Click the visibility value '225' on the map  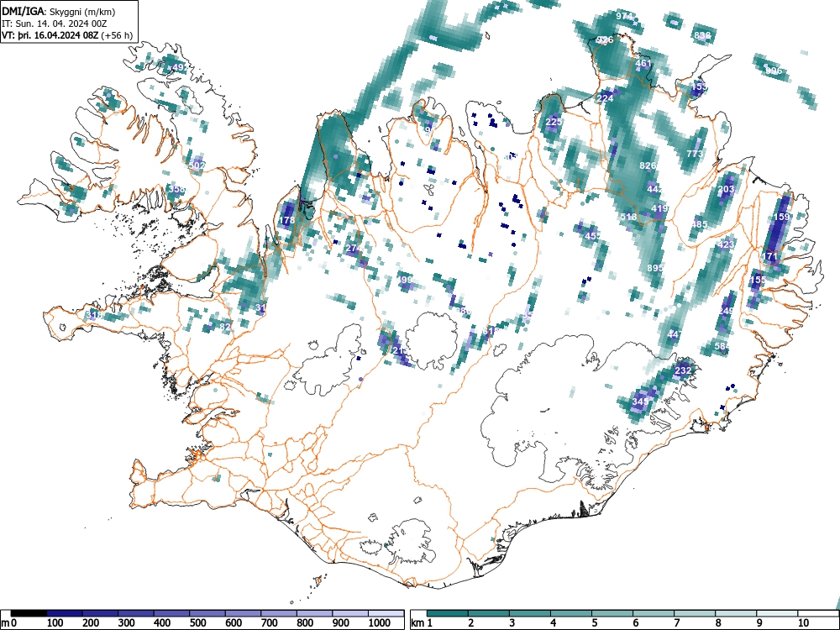coord(554,122)
